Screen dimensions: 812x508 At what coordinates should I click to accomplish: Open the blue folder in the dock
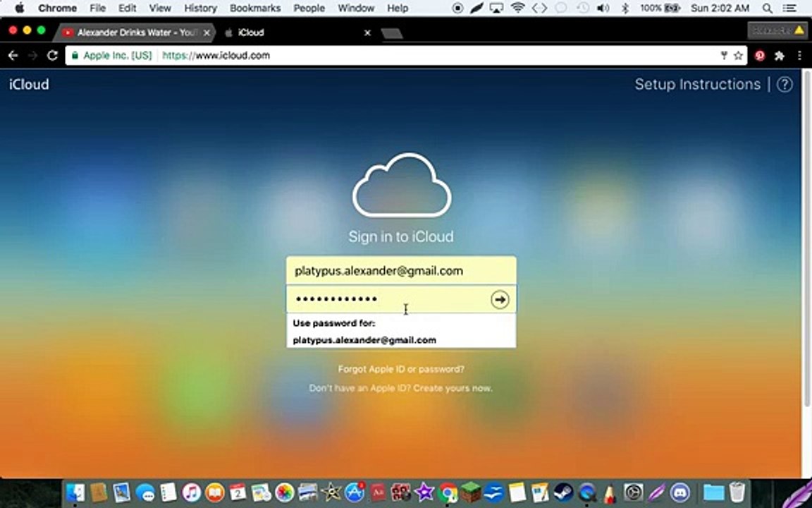(713, 492)
